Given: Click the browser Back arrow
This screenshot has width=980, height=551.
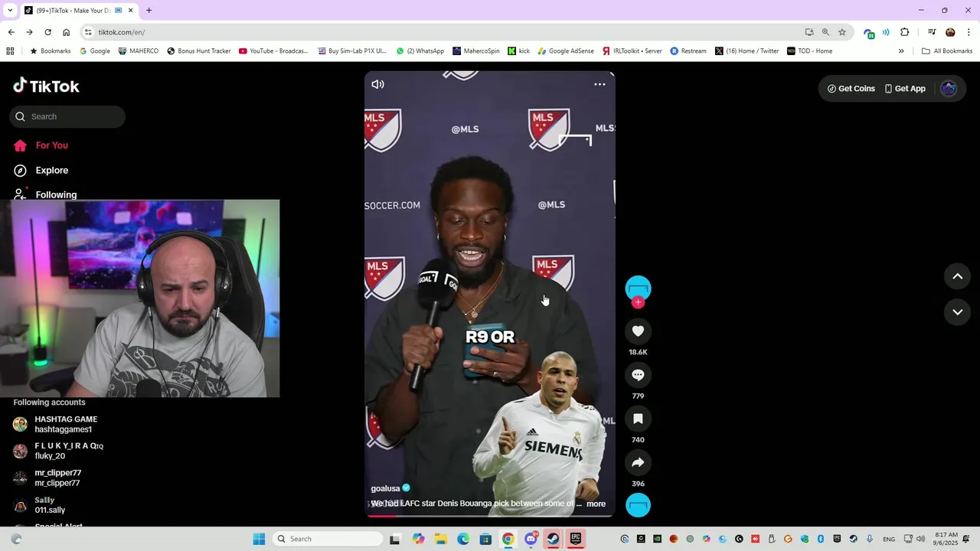Looking at the screenshot, I should click(11, 32).
